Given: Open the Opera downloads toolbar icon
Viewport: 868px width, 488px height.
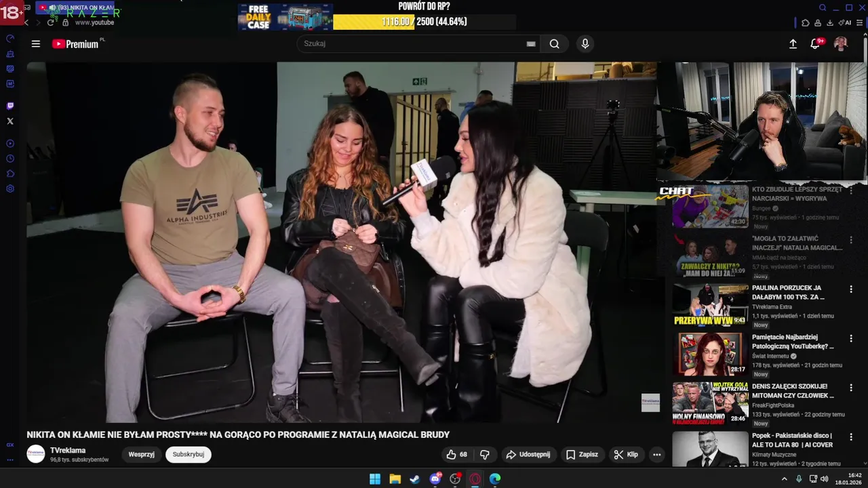Looking at the screenshot, I should (830, 22).
